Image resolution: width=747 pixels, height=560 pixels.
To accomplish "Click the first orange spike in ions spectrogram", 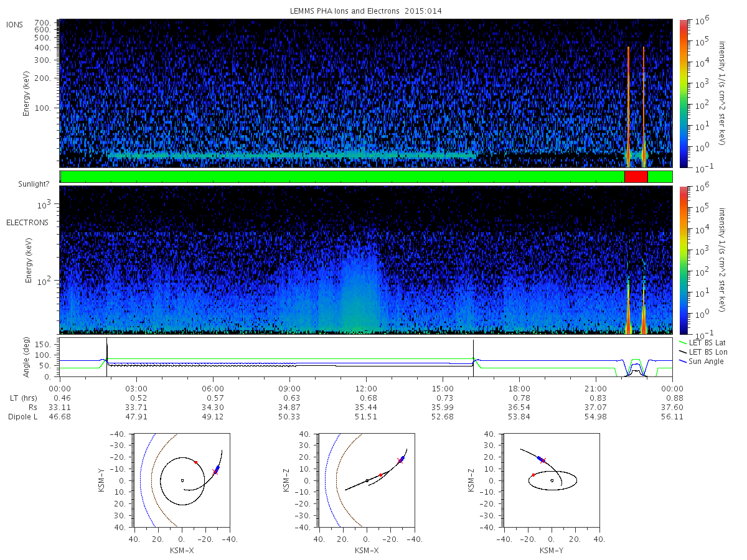I will point(629,106).
